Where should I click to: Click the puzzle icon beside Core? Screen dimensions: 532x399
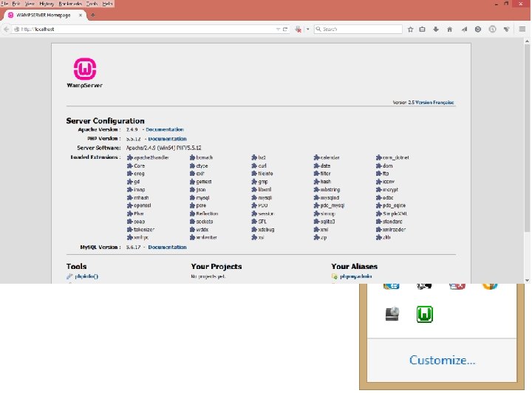tap(129, 166)
